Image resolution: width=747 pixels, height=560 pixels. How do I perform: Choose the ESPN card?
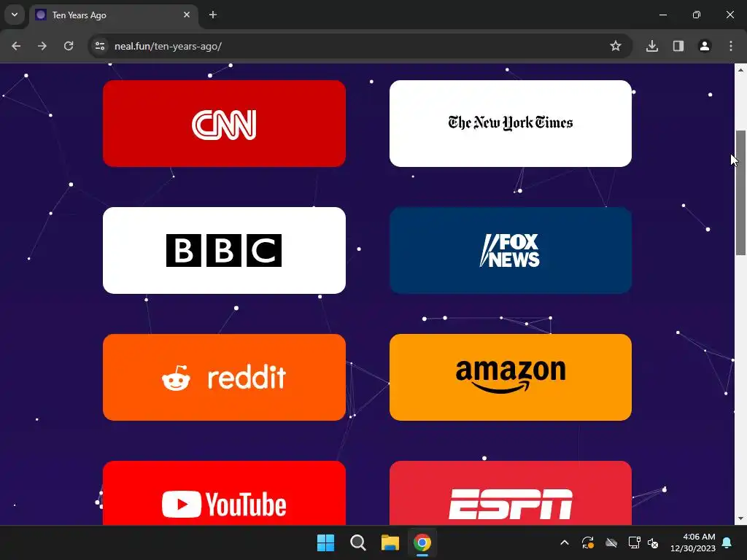coord(510,493)
